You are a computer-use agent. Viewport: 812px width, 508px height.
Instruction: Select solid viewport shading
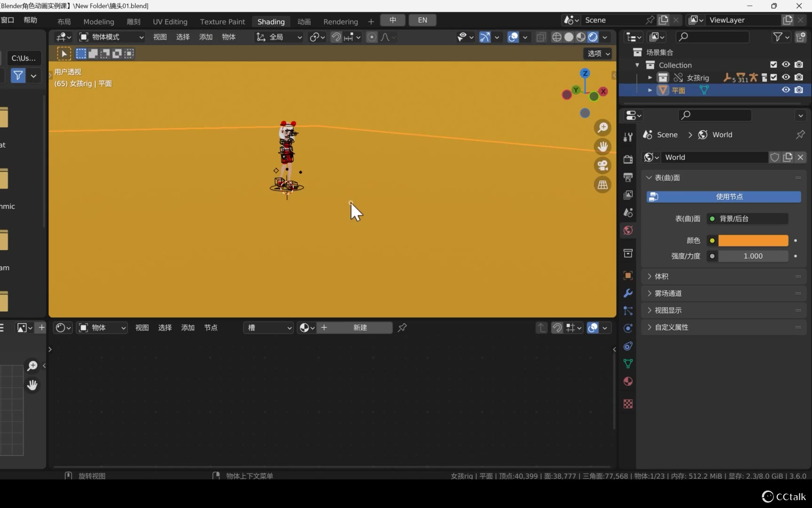pyautogui.click(x=569, y=37)
